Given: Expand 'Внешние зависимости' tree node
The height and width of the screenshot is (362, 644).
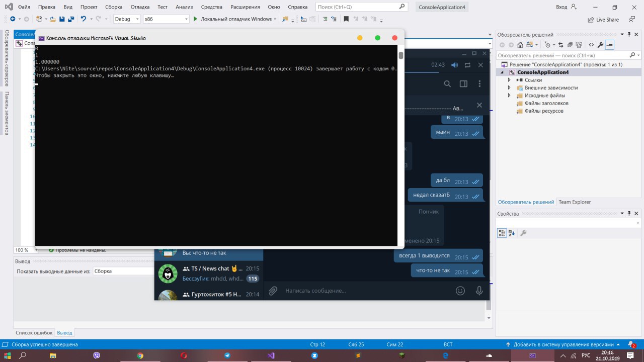Looking at the screenshot, I should pyautogui.click(x=509, y=87).
